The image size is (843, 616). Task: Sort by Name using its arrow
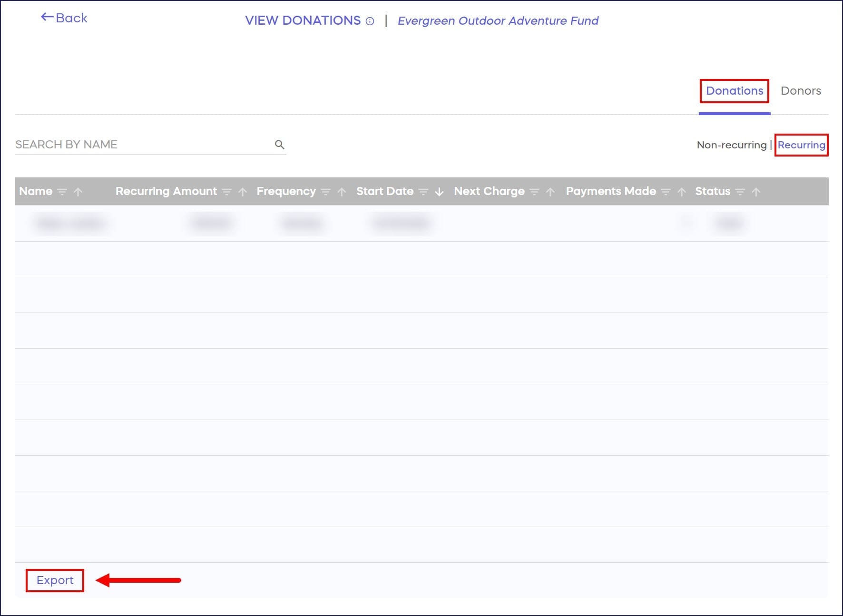pyautogui.click(x=78, y=192)
